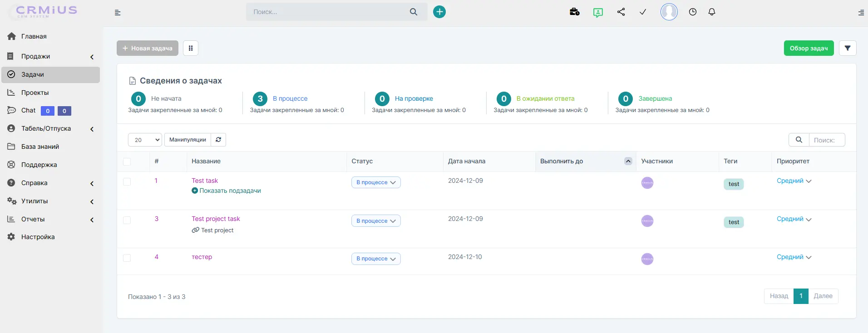This screenshot has width=868, height=333.
Task: Expand subtasks with Показать подзадачи
Action: [x=226, y=191]
